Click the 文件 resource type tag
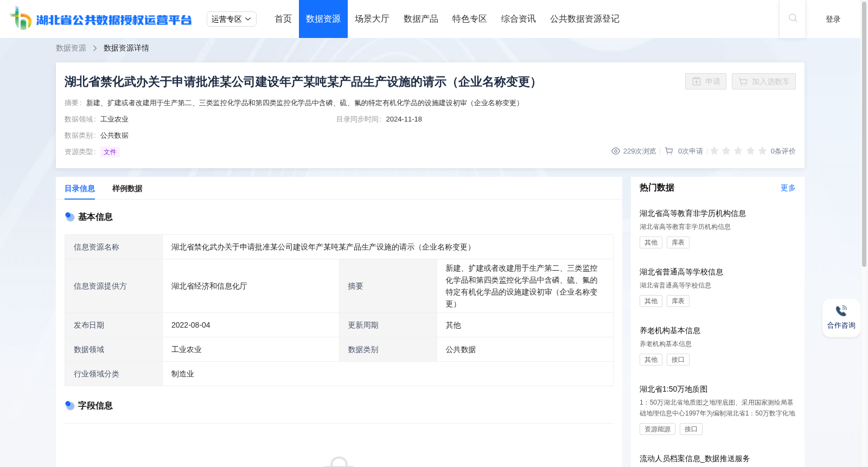 coord(110,152)
